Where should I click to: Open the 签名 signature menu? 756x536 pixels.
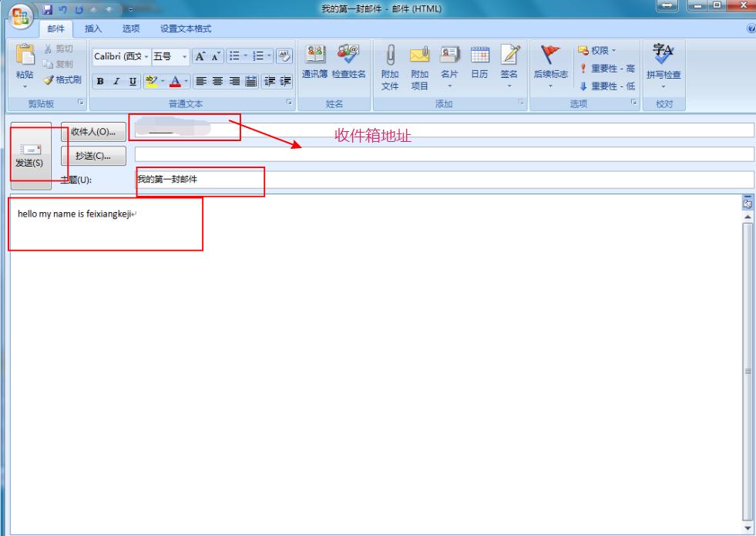click(x=509, y=68)
